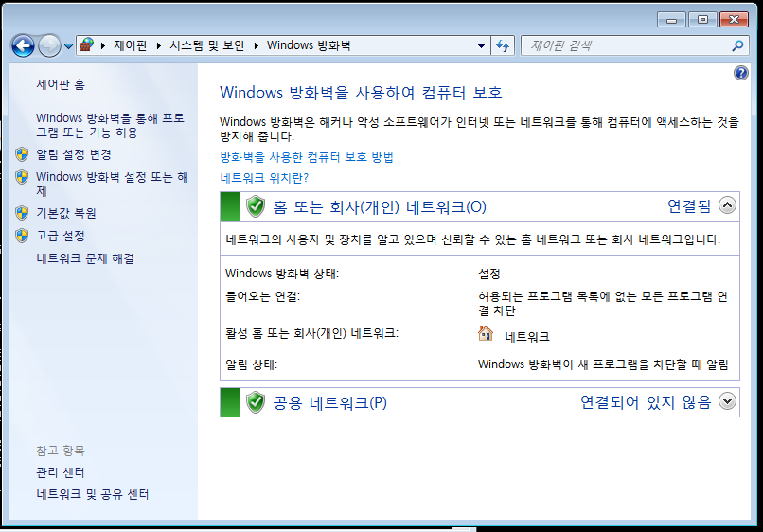Viewport: 763px width, 532px height.
Task: Click Windows 방화벽이 새 프로그램을 차단할 때 알림 text
Action: (603, 364)
